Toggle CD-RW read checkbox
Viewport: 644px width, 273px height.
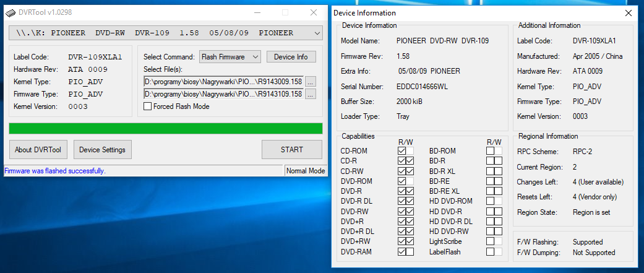pos(401,171)
